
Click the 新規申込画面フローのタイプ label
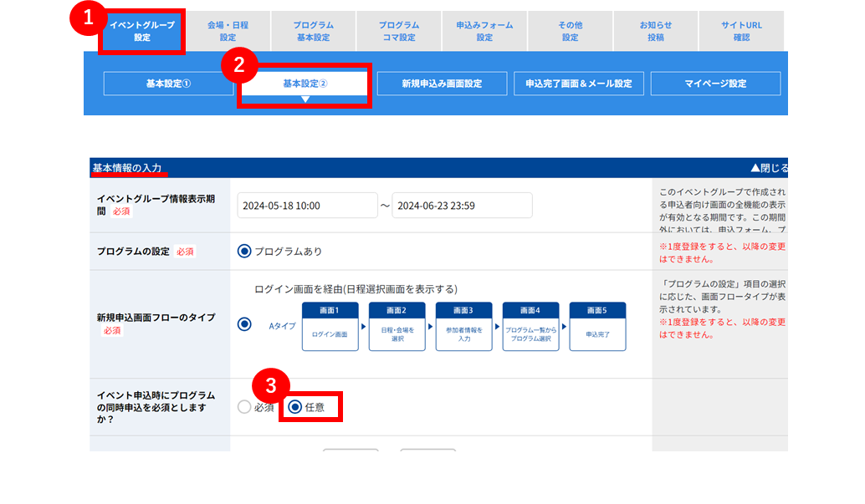pyautogui.click(x=156, y=318)
